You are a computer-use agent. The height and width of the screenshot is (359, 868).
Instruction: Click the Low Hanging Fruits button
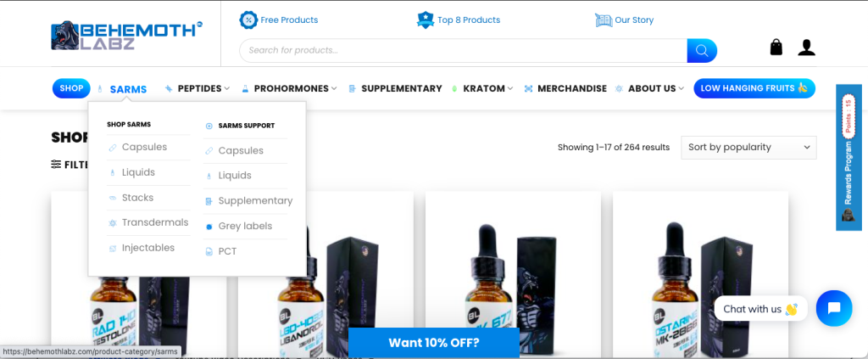pos(754,88)
